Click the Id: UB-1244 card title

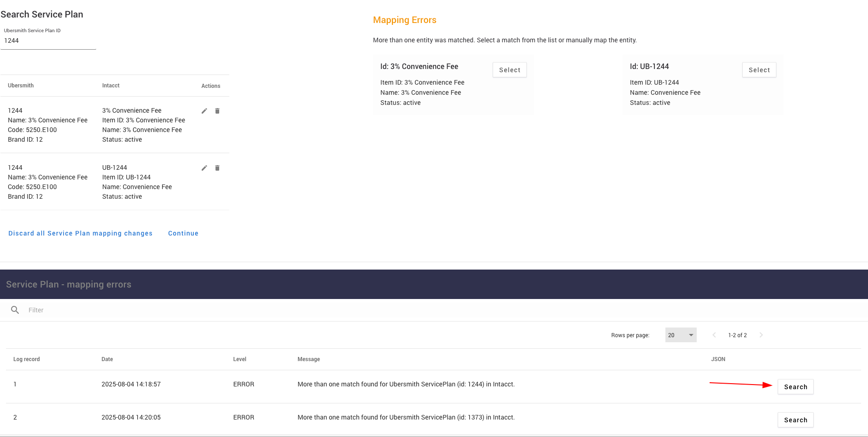pos(649,66)
